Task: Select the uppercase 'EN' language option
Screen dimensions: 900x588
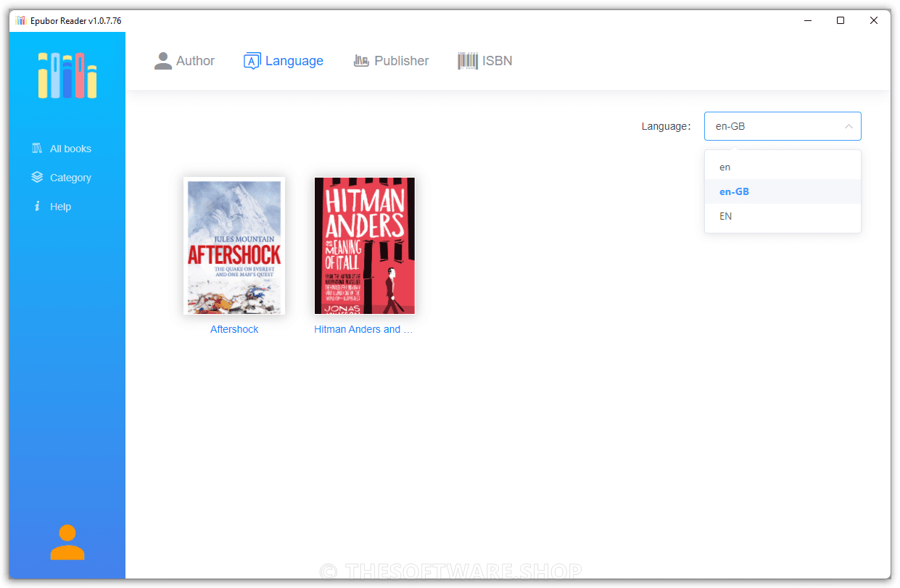Action: point(783,216)
